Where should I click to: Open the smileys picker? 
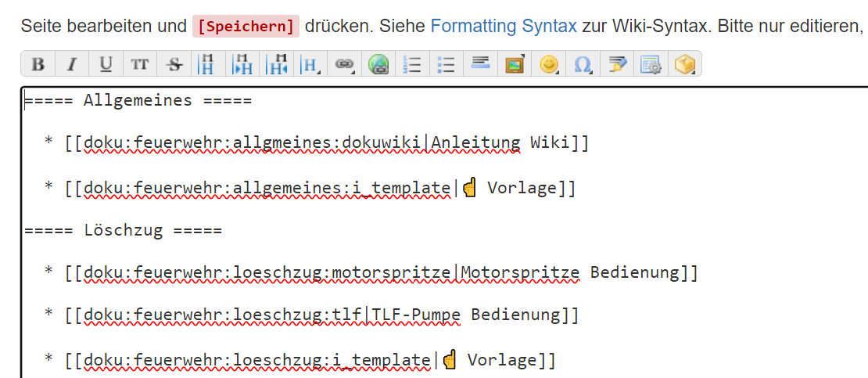549,64
